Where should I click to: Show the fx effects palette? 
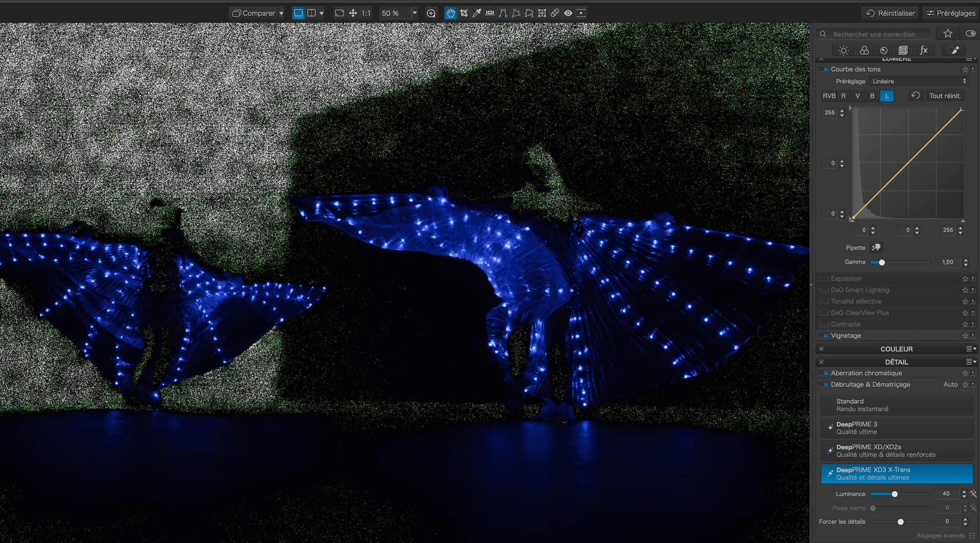pyautogui.click(x=923, y=50)
